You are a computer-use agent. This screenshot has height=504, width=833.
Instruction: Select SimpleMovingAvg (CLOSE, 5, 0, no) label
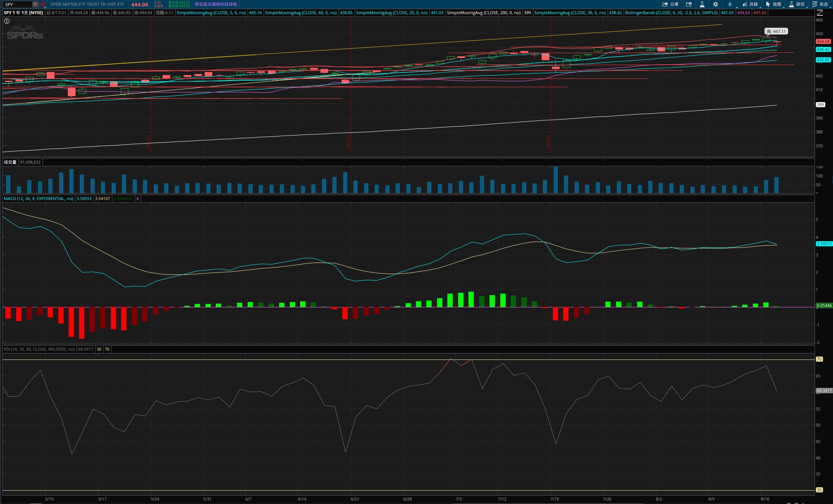click(211, 13)
